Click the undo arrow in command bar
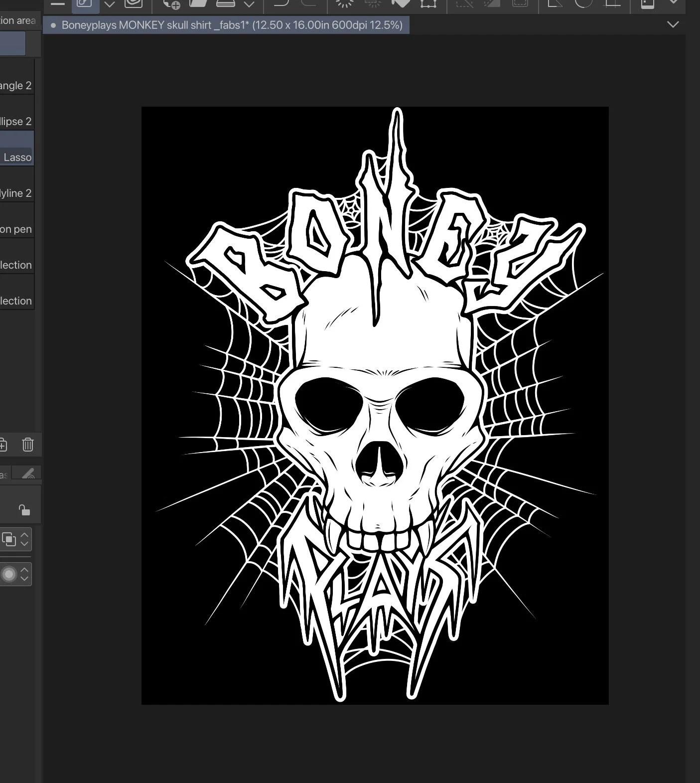 pos(281,3)
